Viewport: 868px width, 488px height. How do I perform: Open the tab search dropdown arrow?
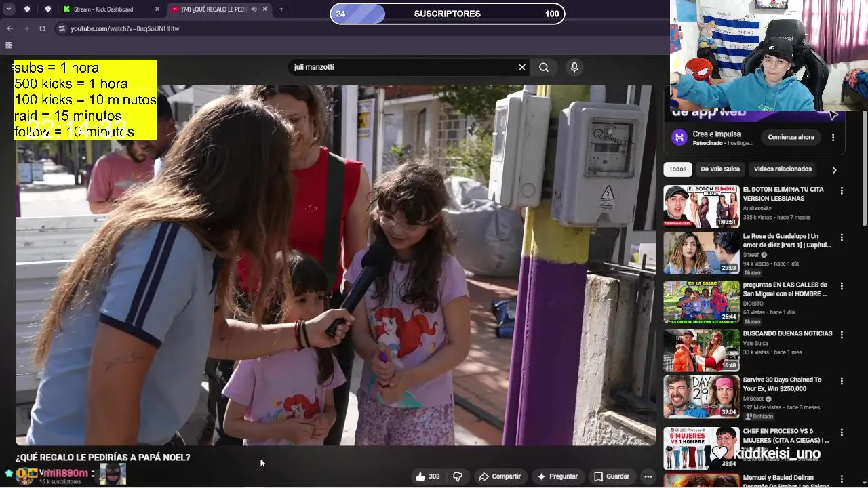click(9, 9)
